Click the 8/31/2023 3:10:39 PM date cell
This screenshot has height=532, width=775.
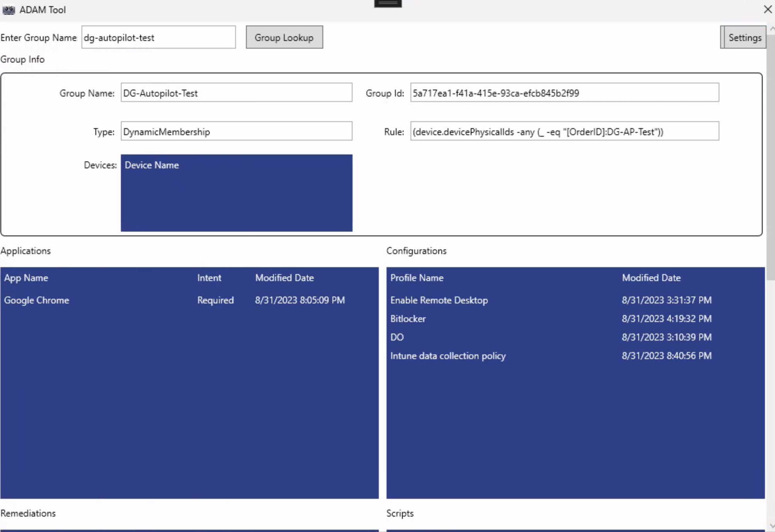(666, 337)
